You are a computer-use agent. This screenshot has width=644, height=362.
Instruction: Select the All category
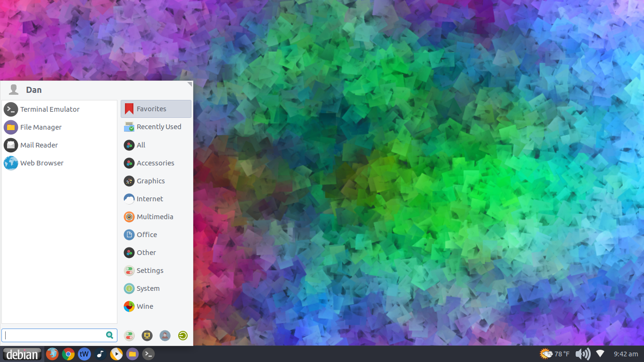coord(156,145)
